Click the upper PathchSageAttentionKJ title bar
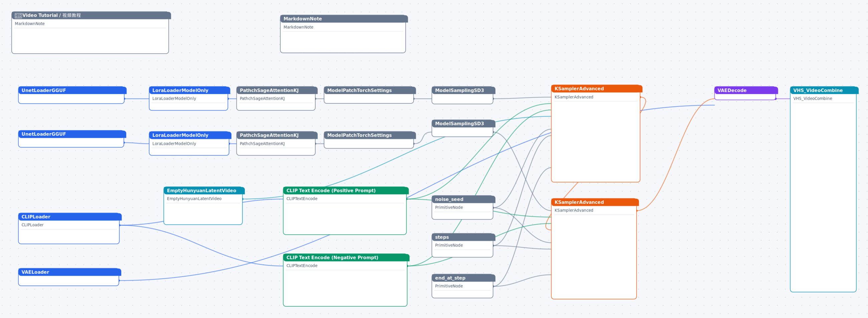The height and width of the screenshot is (318, 868). tap(277, 90)
